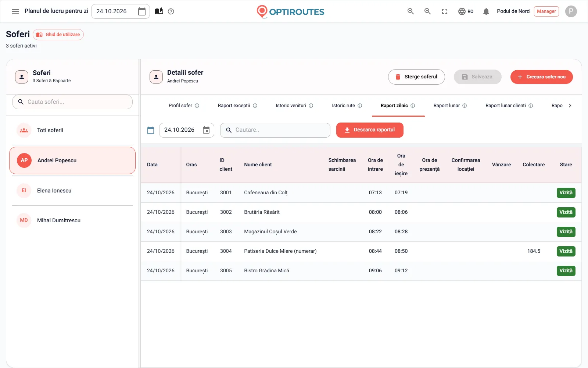Select driver Elena Ionescu
This screenshot has width=588, height=368.
72,191
